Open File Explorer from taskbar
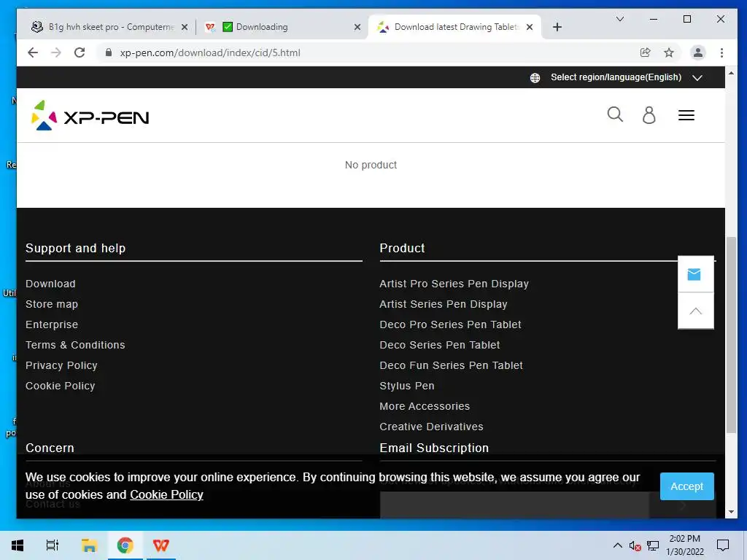The width and height of the screenshot is (747, 560). [x=89, y=545]
